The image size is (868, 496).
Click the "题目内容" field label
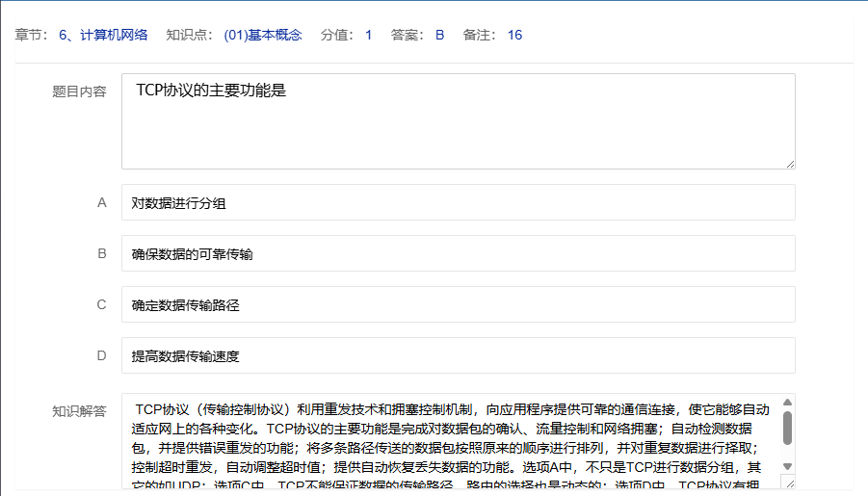pyautogui.click(x=79, y=91)
